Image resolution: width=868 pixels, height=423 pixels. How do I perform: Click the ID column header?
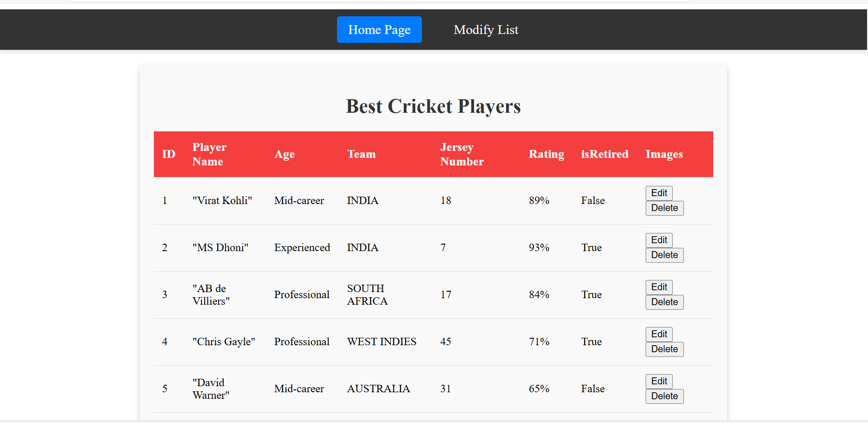click(x=169, y=154)
